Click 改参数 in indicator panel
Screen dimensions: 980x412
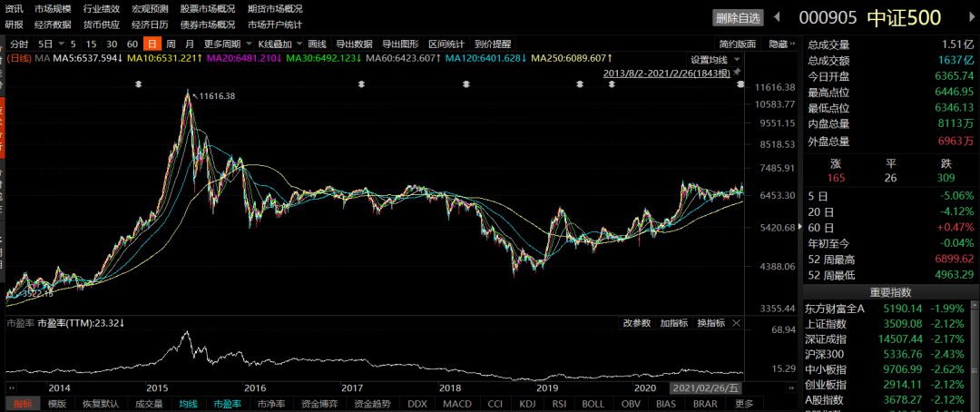click(637, 323)
